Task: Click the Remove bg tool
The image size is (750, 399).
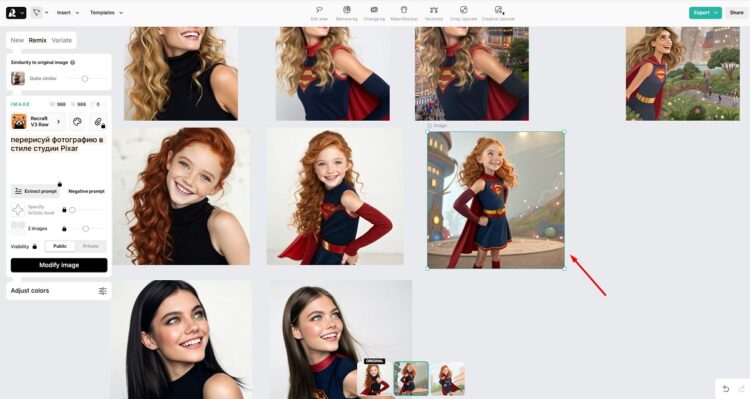Action: click(347, 13)
